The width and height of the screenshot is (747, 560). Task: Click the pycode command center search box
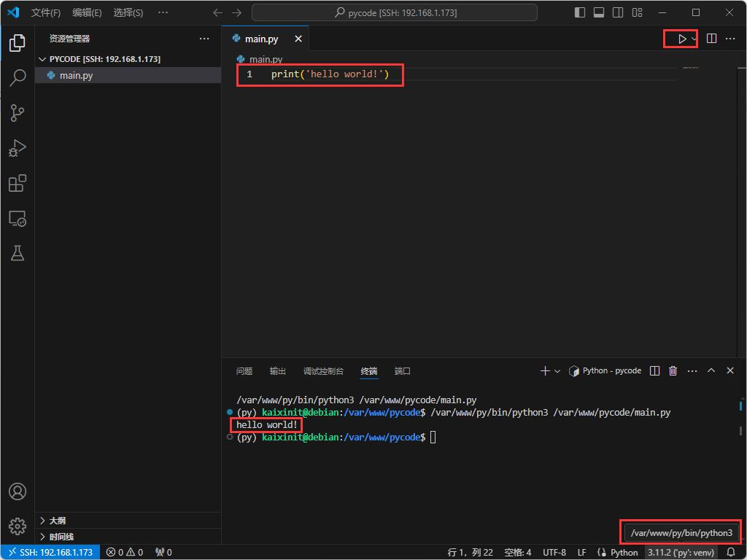click(394, 12)
